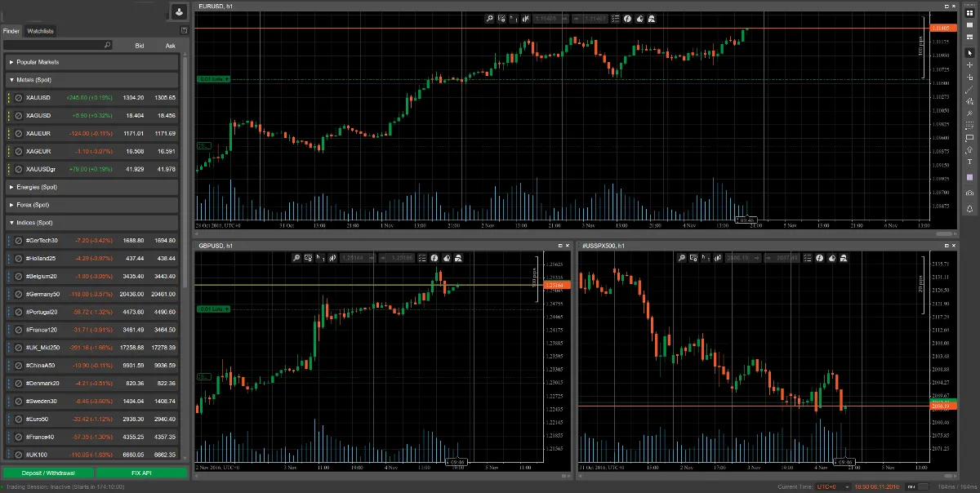
Task: Click the info icon in GBPUSD toolbar
Action: pyautogui.click(x=435, y=258)
